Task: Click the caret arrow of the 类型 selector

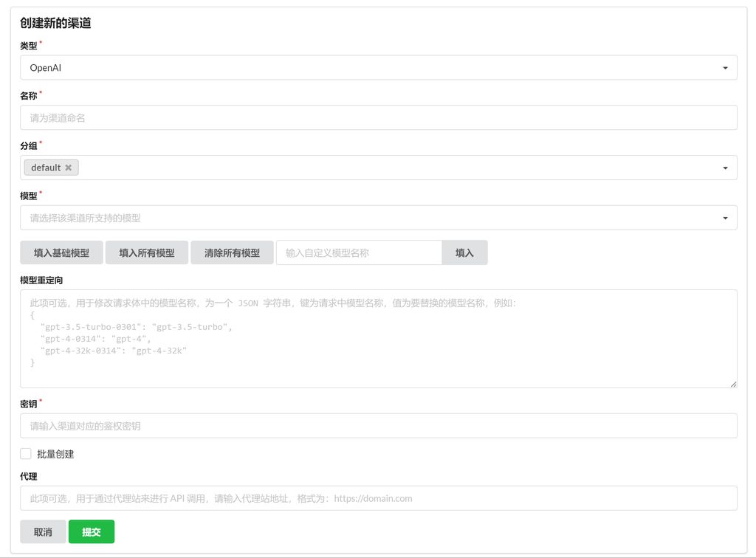Action: [x=725, y=68]
